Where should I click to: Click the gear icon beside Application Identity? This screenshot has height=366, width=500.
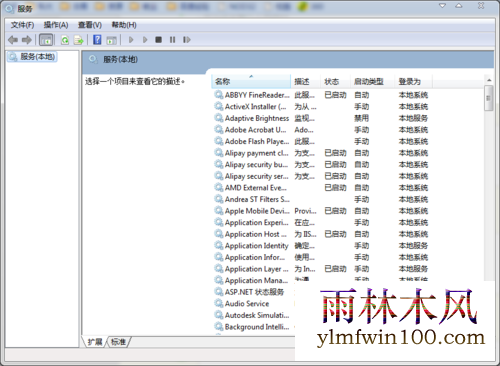pos(219,245)
